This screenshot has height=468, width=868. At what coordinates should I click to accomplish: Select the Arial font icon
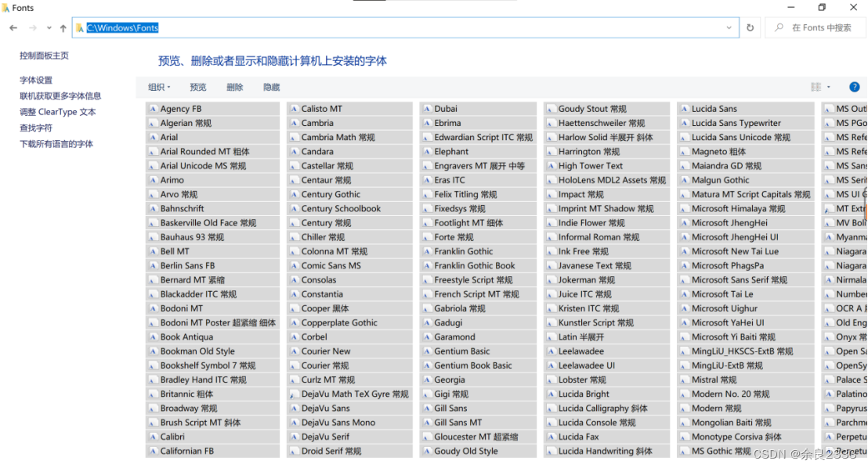[x=154, y=137]
